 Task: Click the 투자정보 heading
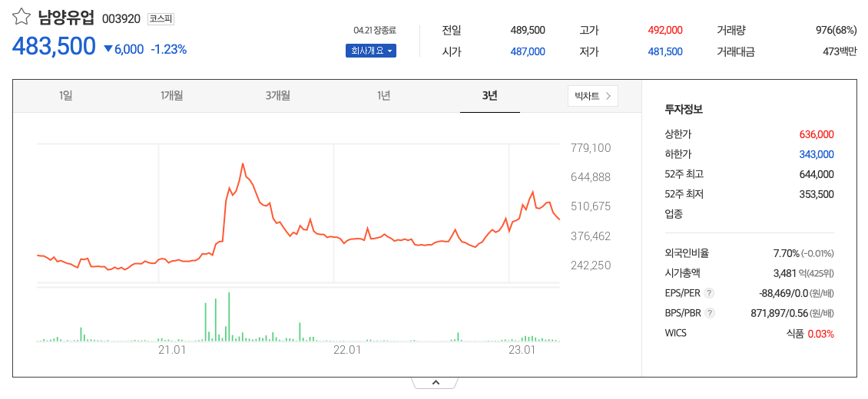click(x=684, y=110)
